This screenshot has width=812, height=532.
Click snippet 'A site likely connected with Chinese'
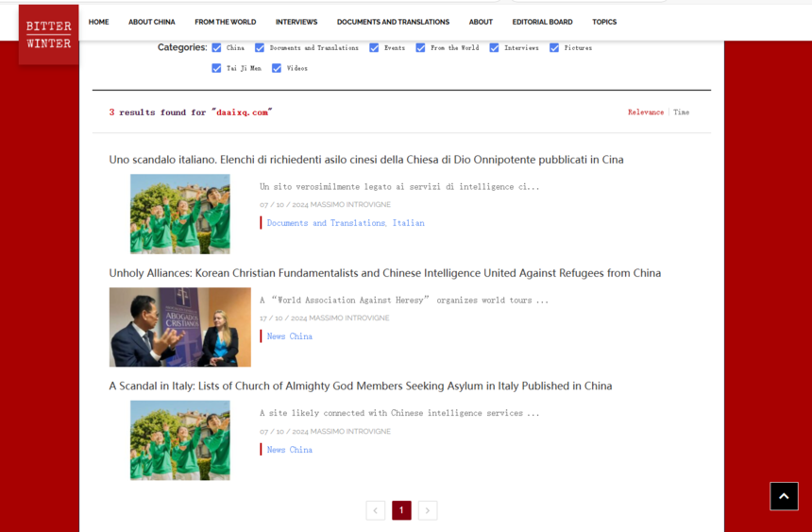(399, 413)
